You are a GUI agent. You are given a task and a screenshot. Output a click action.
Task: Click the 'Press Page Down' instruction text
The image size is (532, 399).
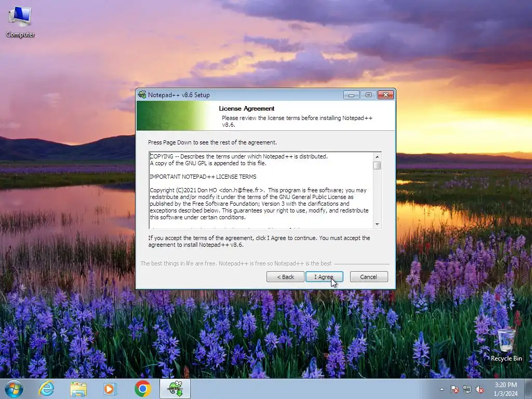pos(212,142)
